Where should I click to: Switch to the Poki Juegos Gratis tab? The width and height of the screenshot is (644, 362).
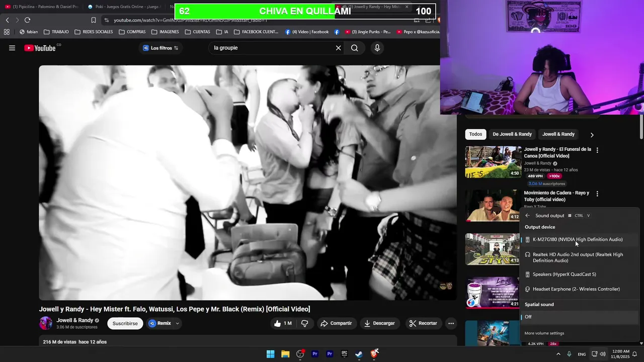pyautogui.click(x=123, y=7)
